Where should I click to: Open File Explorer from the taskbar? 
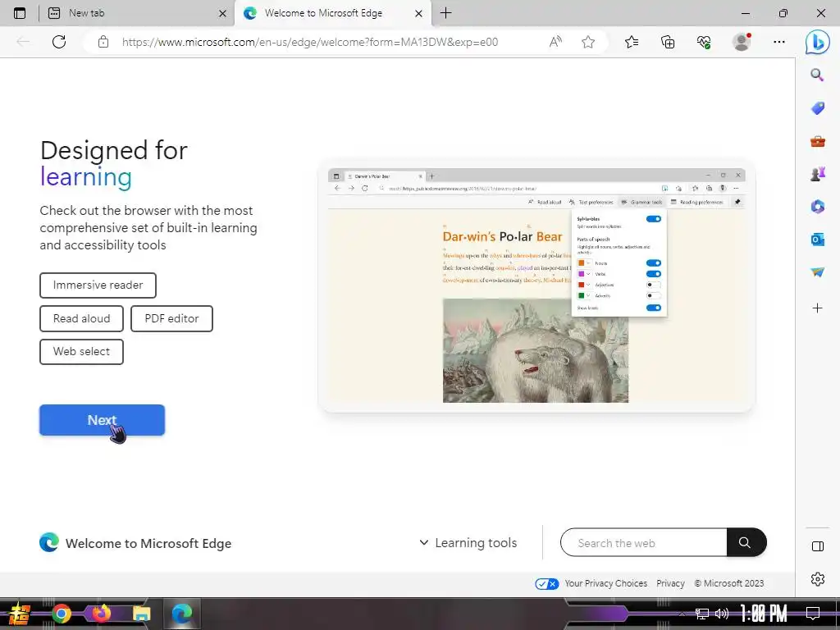141,614
